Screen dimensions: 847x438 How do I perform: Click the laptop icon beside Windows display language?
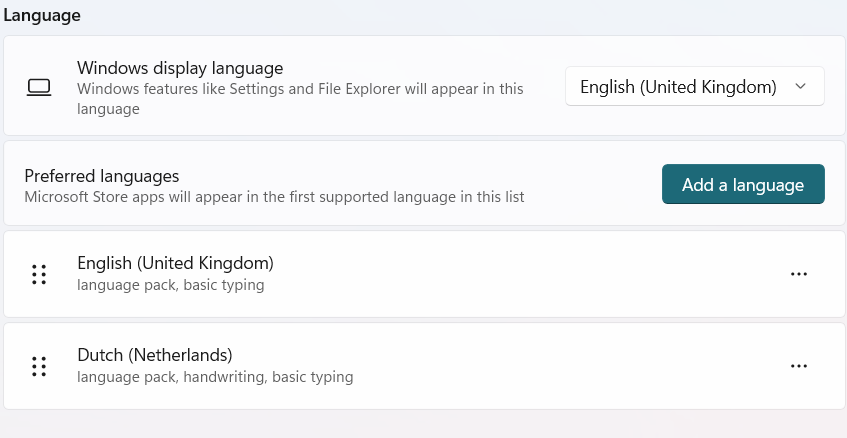[39, 87]
